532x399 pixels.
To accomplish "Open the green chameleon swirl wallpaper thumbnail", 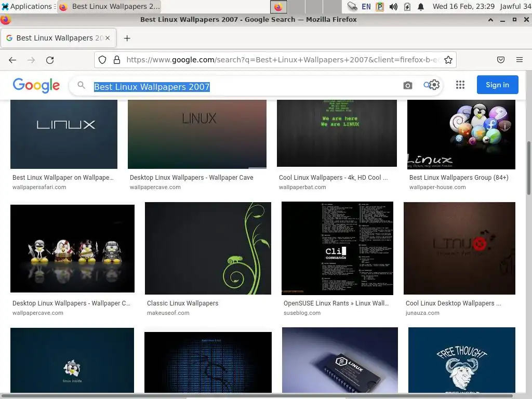I will (x=208, y=248).
